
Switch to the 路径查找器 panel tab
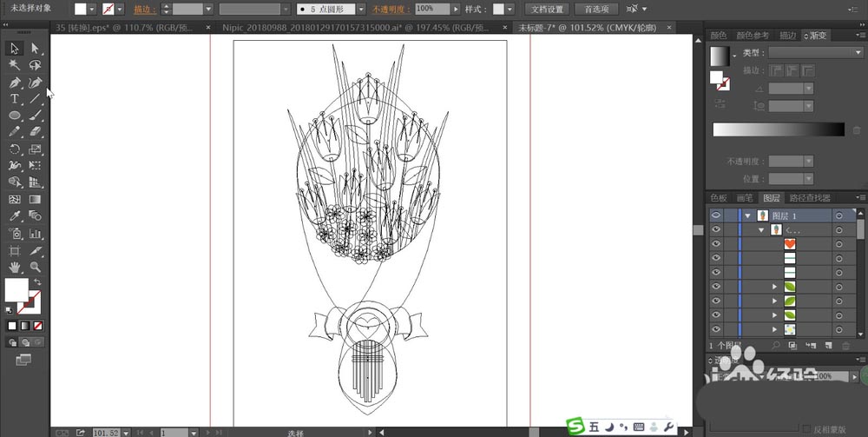(810, 198)
